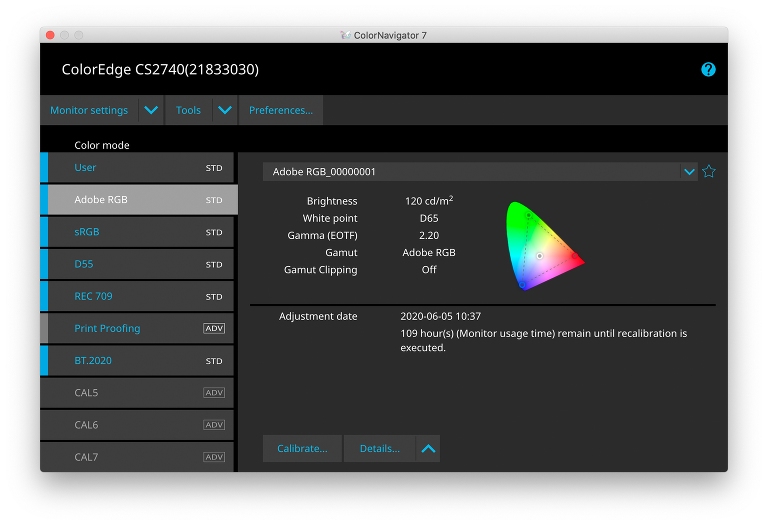Click the white point marker in gamut diagram
Image resolution: width=768 pixels, height=525 pixels.
[539, 256]
